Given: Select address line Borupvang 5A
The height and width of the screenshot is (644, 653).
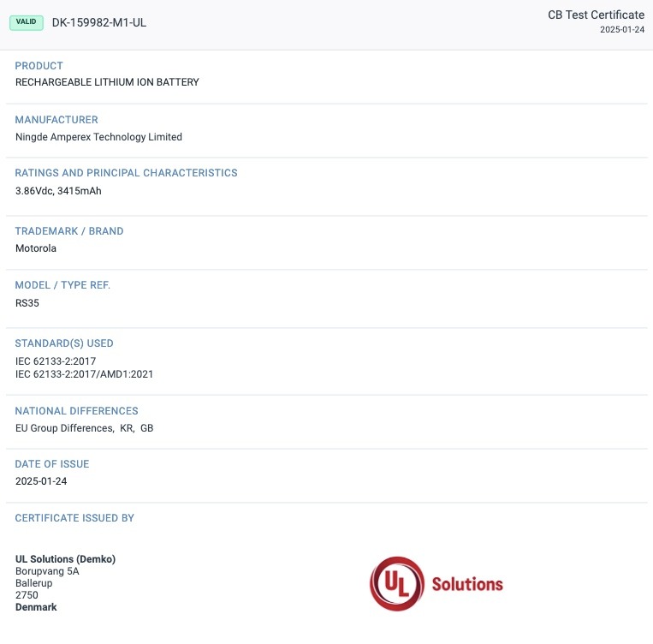Looking at the screenshot, I should (47, 571).
